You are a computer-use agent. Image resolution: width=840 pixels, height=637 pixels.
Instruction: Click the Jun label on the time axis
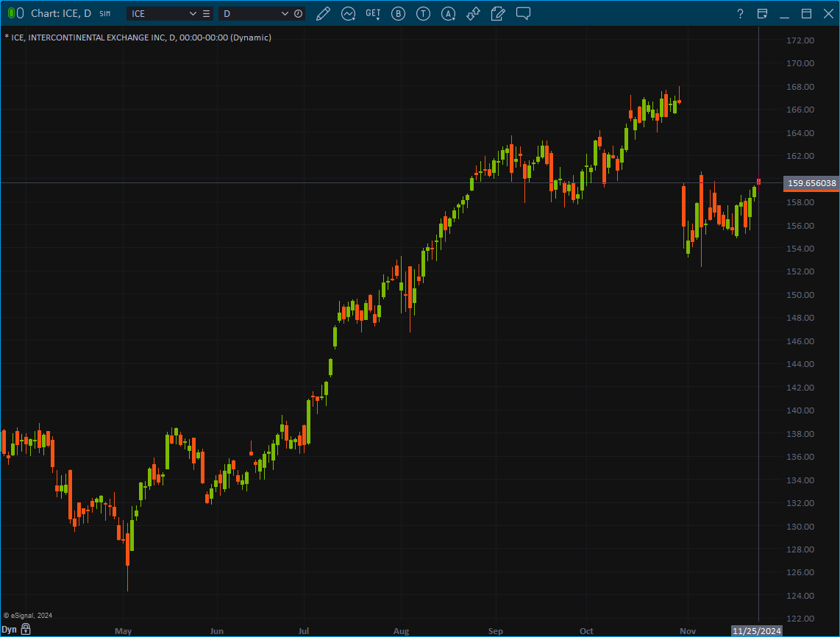point(217,631)
